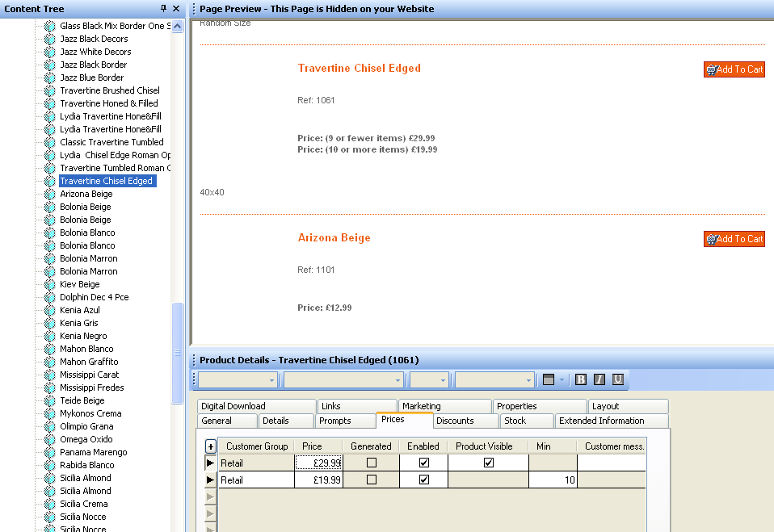
Task: Click the Arizona Beige product title link
Action: (334, 238)
